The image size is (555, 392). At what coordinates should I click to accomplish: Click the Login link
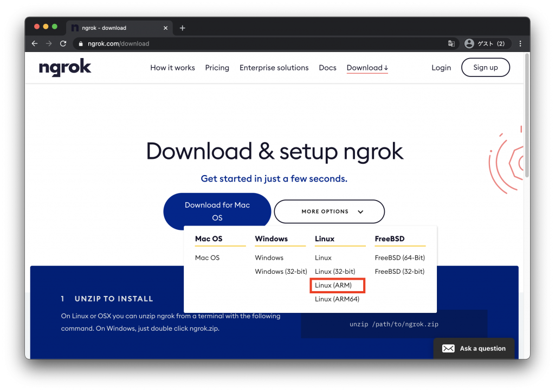pyautogui.click(x=441, y=68)
